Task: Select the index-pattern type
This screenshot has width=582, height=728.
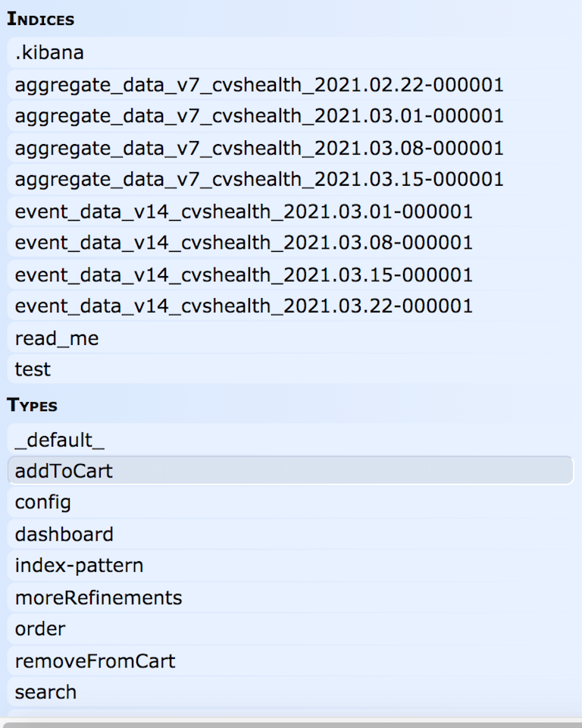Action: click(x=290, y=566)
